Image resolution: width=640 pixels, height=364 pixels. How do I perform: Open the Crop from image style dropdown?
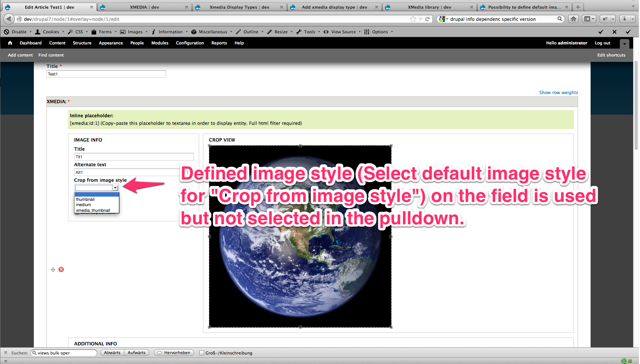115,188
